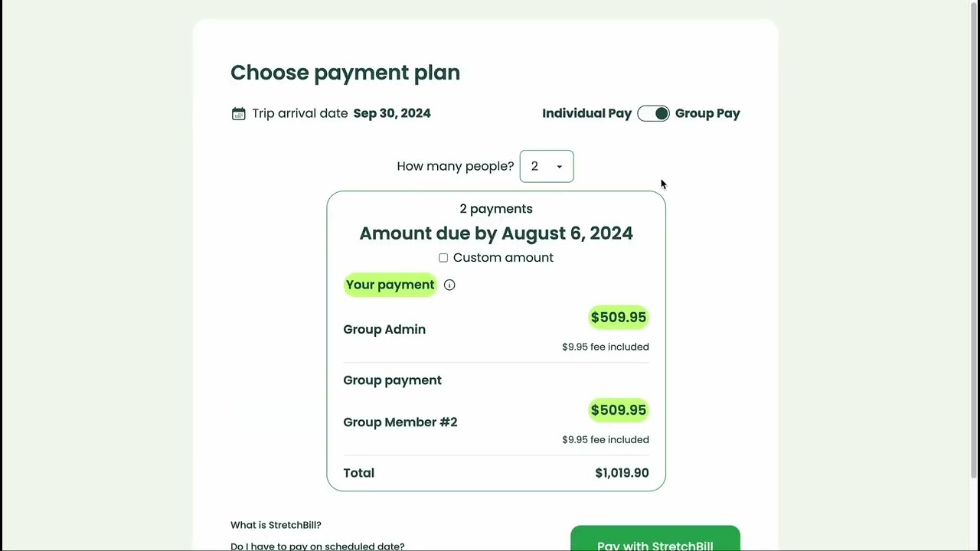This screenshot has height=551, width=980.
Task: Open the How many people dropdown
Action: pyautogui.click(x=546, y=166)
